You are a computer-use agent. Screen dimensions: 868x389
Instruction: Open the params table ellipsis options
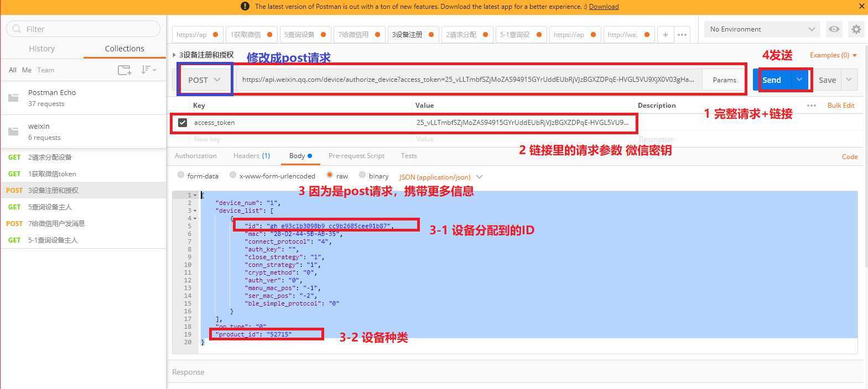pos(812,105)
